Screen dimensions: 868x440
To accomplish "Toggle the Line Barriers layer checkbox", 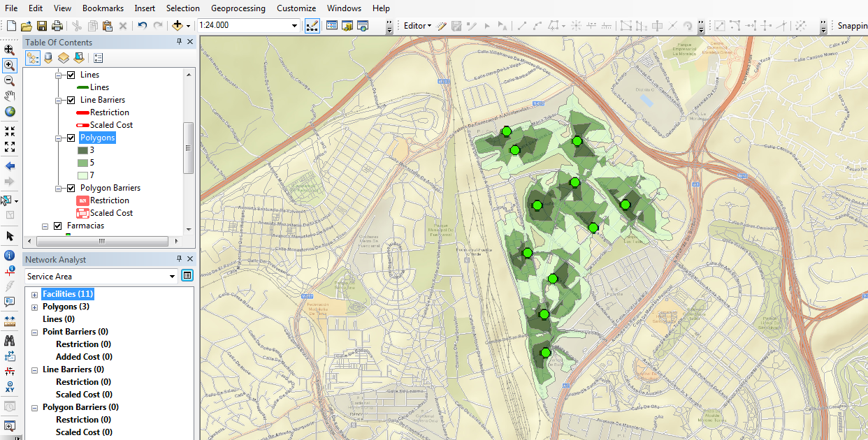I will pos(71,100).
